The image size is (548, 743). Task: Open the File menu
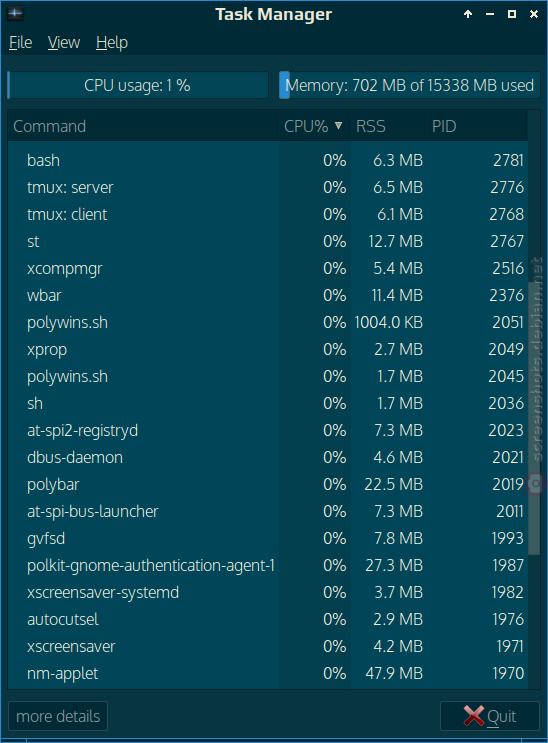[x=20, y=43]
